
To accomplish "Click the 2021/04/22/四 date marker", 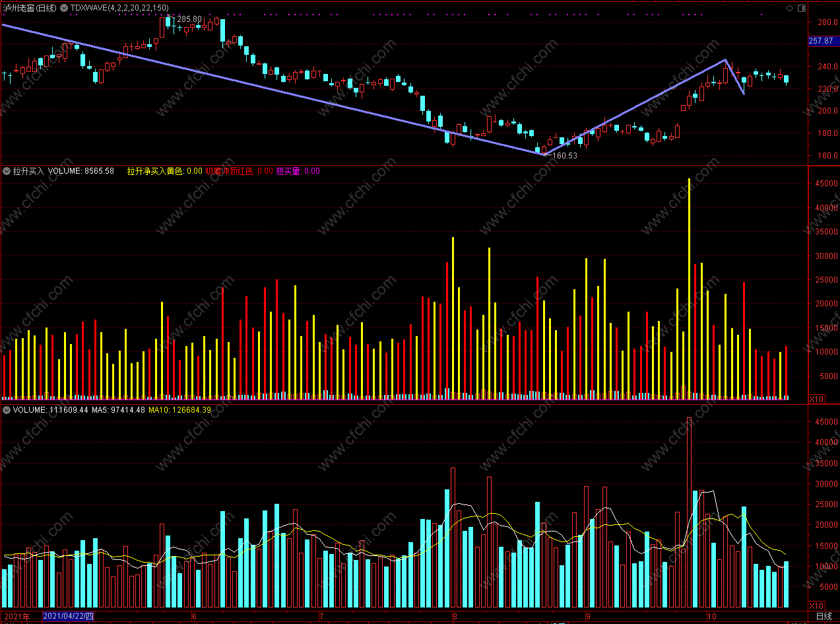I will [69, 617].
